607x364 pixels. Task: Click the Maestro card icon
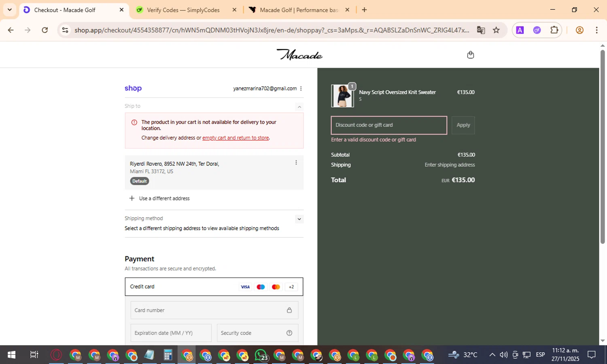click(261, 287)
